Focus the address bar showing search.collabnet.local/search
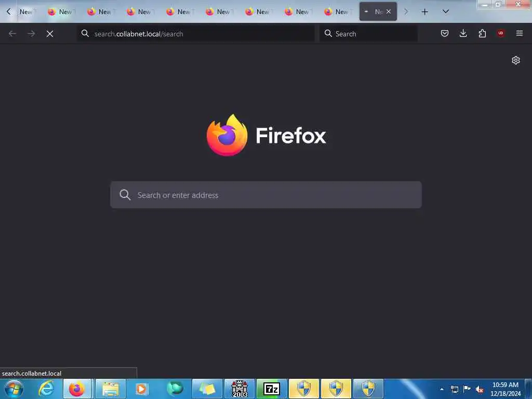 [196, 34]
